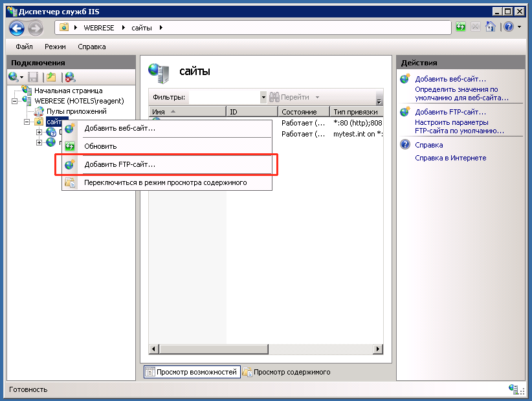This screenshot has height=401, width=532.
Task: Click the up folder icon in Подключения
Action: [x=51, y=77]
